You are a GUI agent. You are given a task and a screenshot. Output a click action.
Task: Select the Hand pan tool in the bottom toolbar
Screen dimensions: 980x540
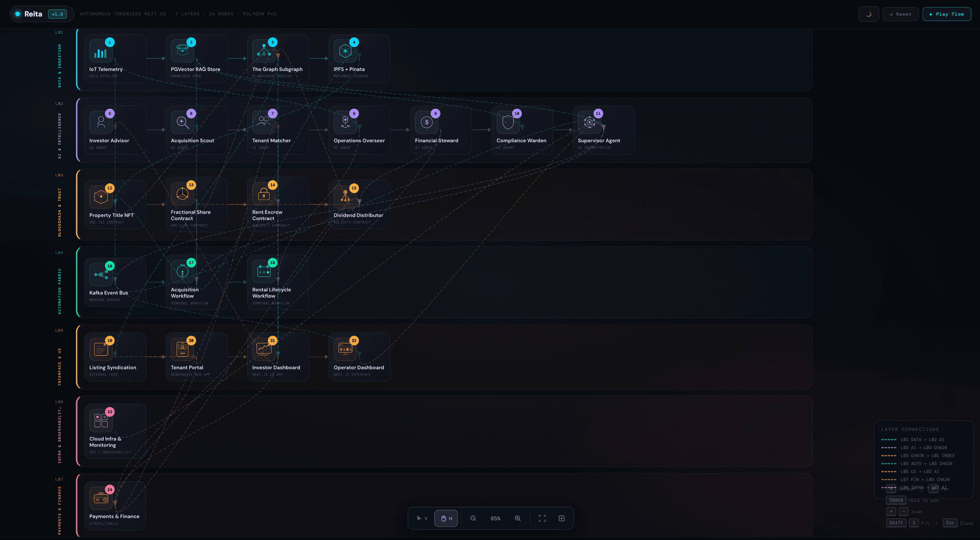[x=446, y=518]
